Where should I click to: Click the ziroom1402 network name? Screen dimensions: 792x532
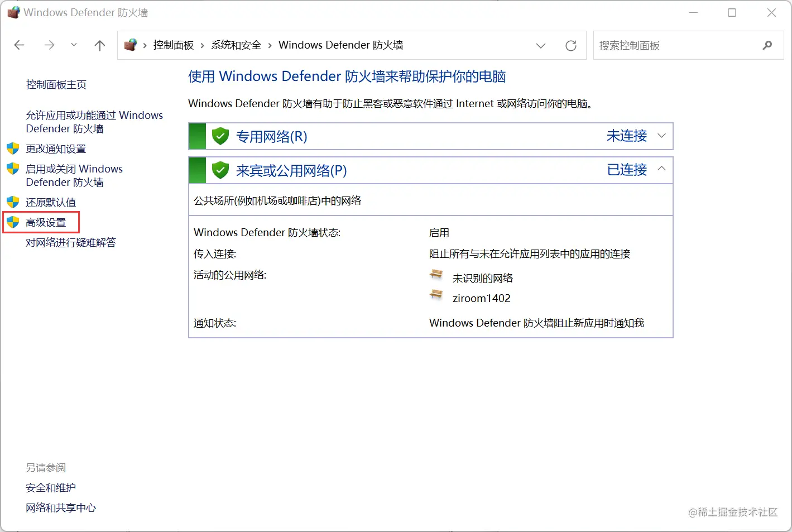[x=482, y=298]
